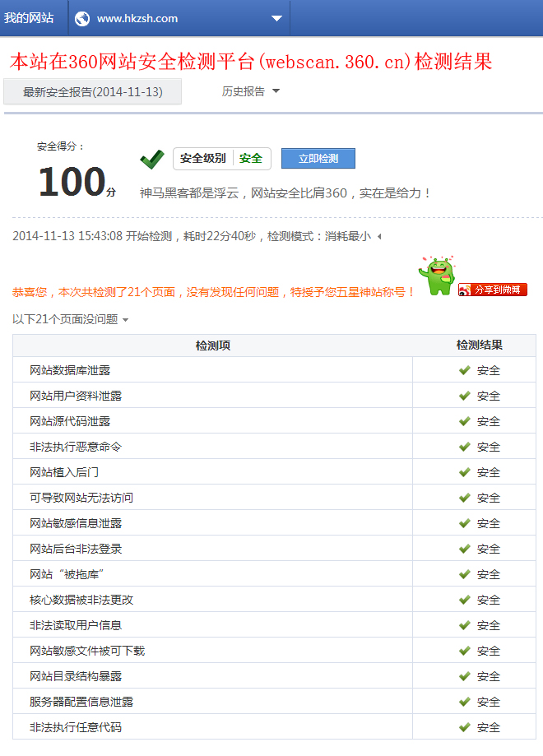Screen dimensions: 543x756
Task: Click the green monster mascot icon
Action: pos(437,276)
